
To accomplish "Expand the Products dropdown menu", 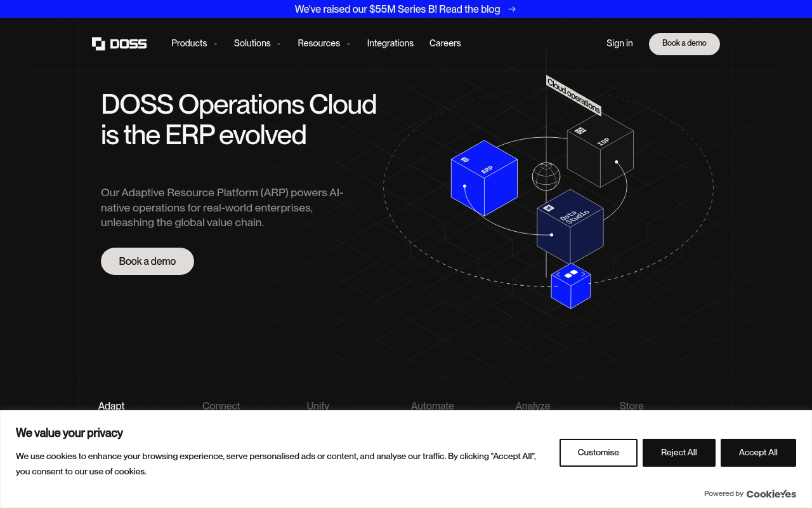I will [x=194, y=43].
